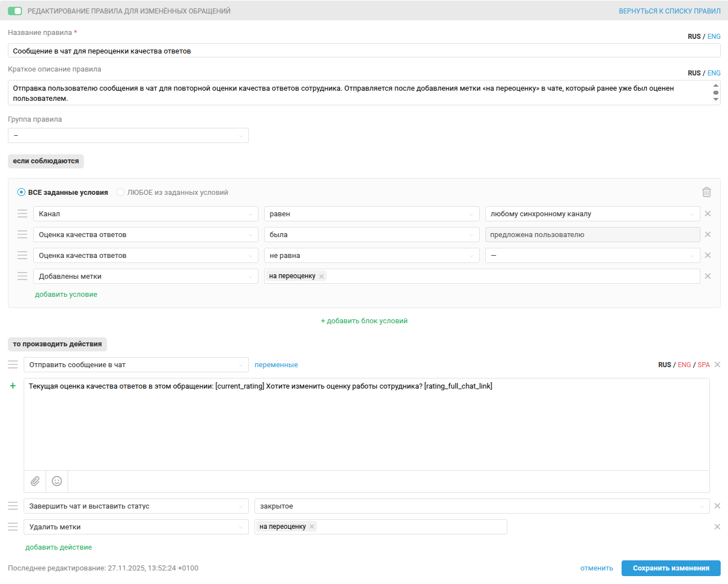Viewport: 728px width, 584px height.
Task: Expand 'любому синхронному каналу' dropdown
Action: 592,213
